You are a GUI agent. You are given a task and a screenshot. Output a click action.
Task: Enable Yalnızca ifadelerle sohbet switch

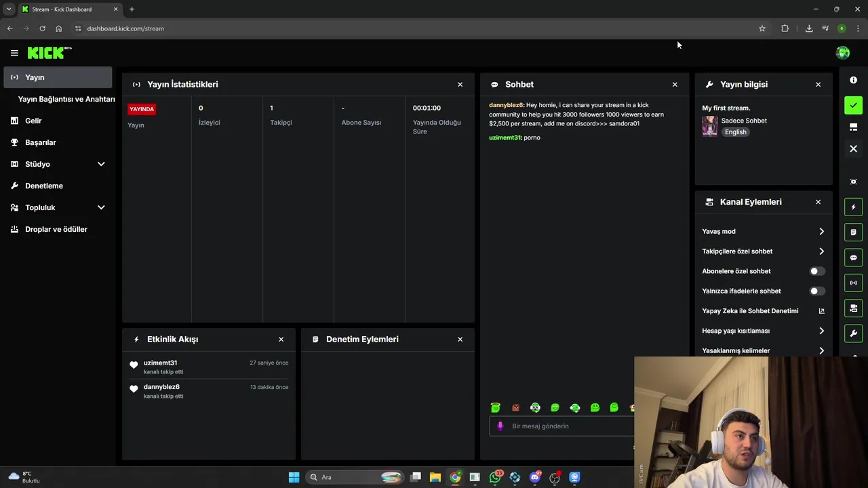point(817,291)
